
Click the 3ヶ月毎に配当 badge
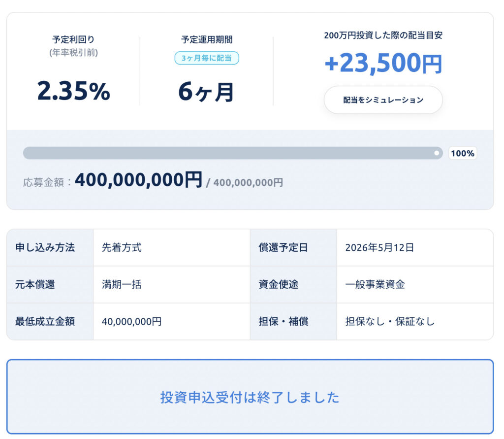pyautogui.click(x=207, y=58)
